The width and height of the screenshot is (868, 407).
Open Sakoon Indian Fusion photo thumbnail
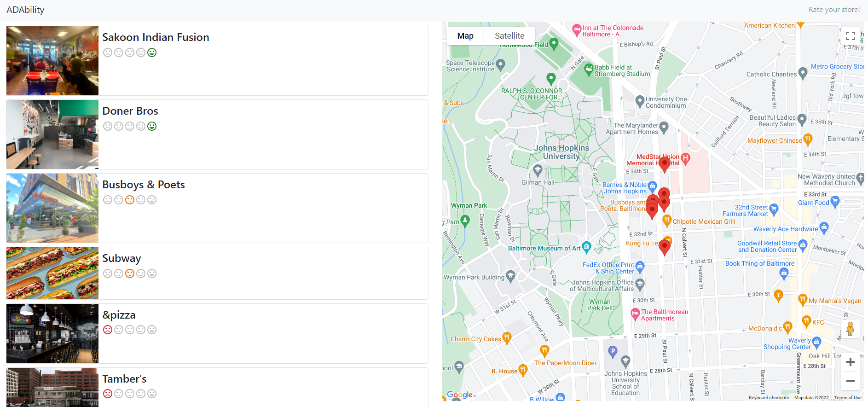52,61
